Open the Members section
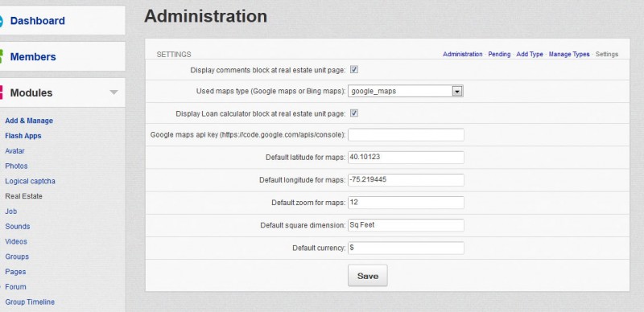 [33, 56]
